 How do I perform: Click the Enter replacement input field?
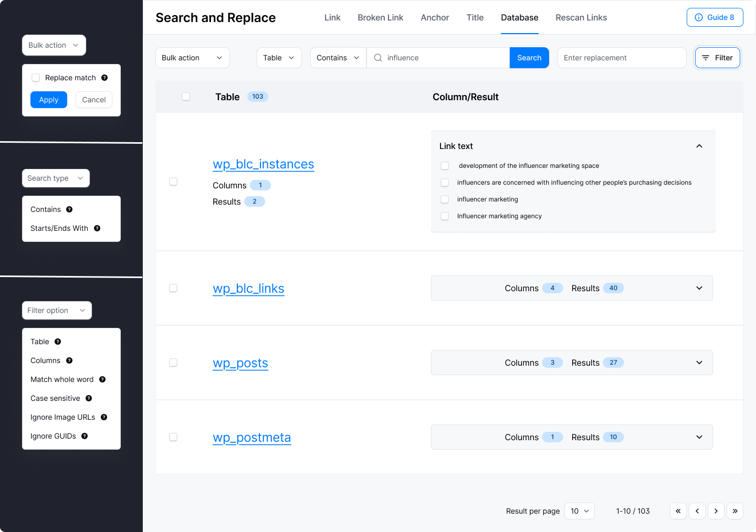[x=622, y=58]
